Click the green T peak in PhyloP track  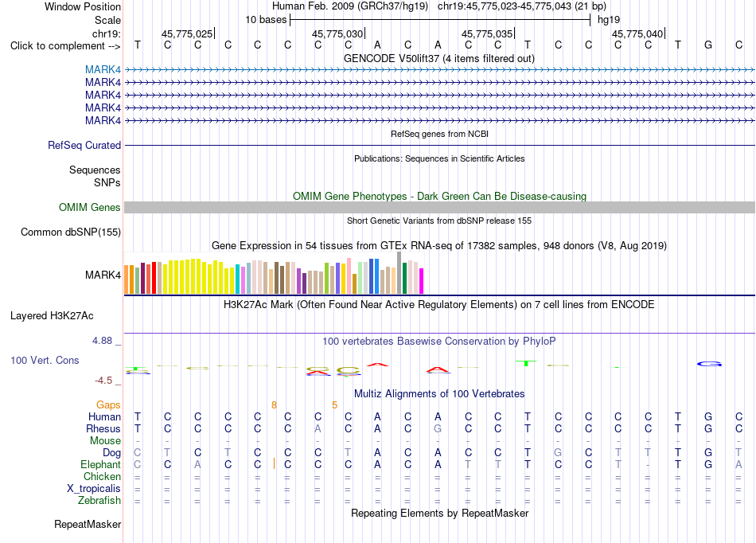(x=526, y=363)
